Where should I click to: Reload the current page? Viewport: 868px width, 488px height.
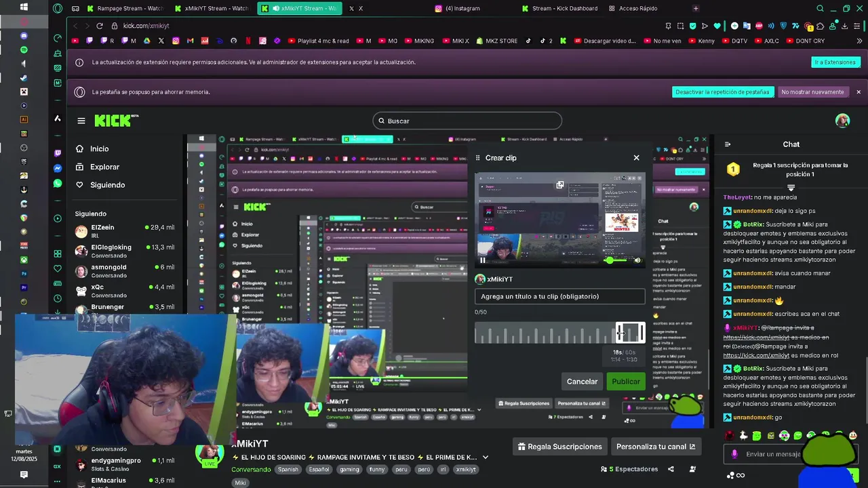(99, 26)
